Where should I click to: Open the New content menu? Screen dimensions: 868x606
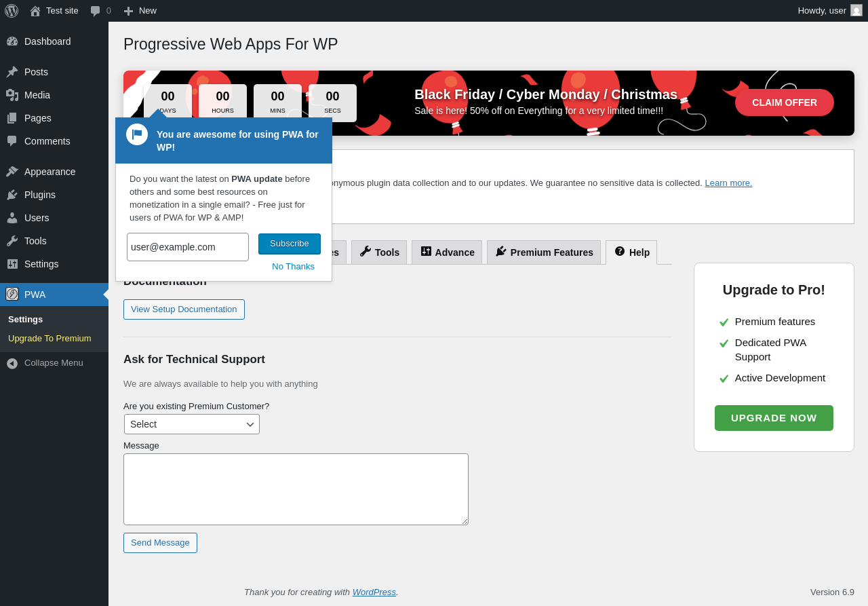[x=140, y=11]
